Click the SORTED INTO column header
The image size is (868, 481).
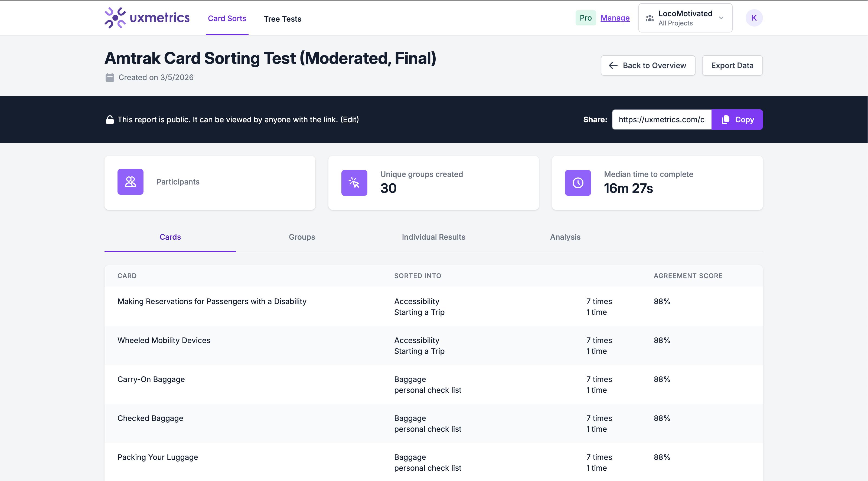click(x=417, y=276)
